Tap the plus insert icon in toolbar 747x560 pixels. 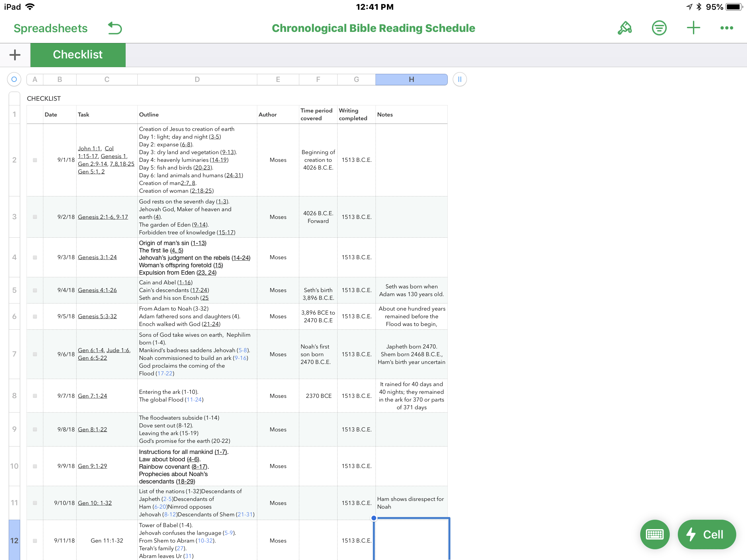click(693, 28)
